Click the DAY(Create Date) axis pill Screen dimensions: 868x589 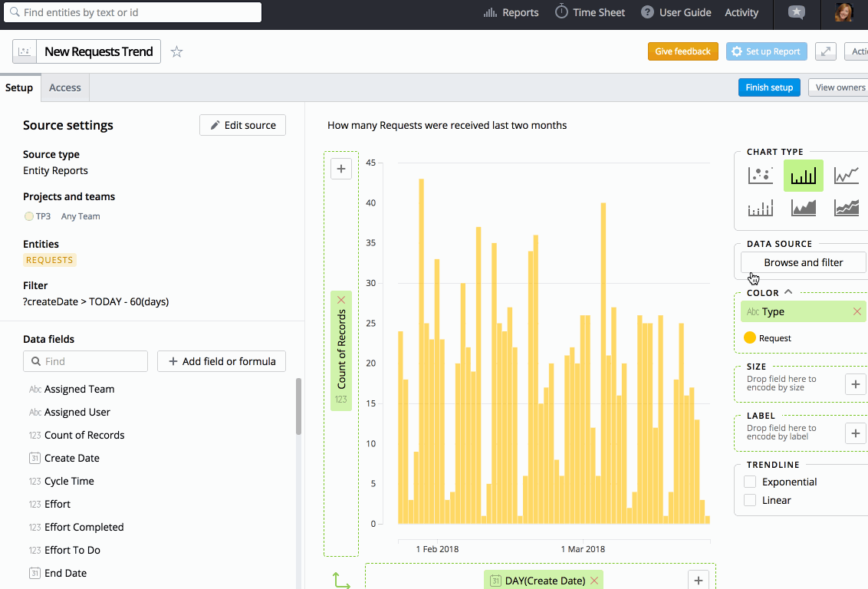click(543, 580)
